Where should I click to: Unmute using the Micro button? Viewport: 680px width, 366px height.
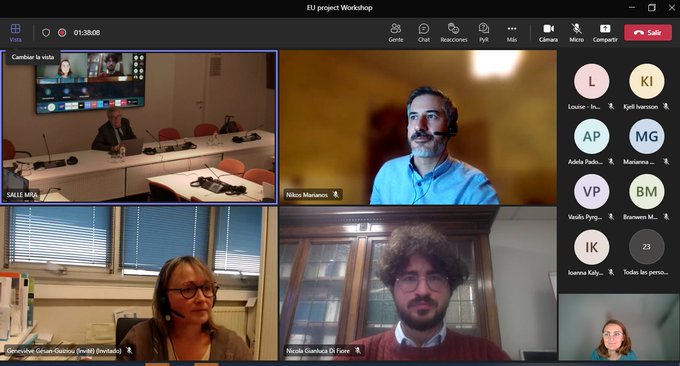point(576,33)
